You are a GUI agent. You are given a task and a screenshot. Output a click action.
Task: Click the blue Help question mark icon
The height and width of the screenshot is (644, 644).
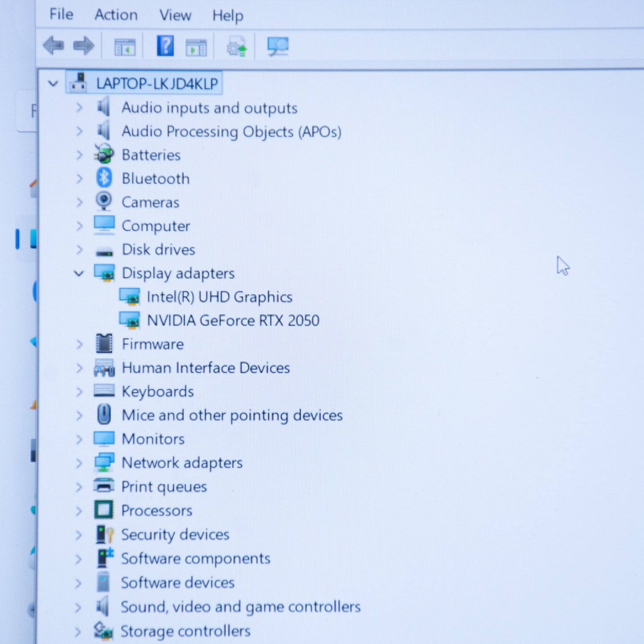[x=165, y=46]
